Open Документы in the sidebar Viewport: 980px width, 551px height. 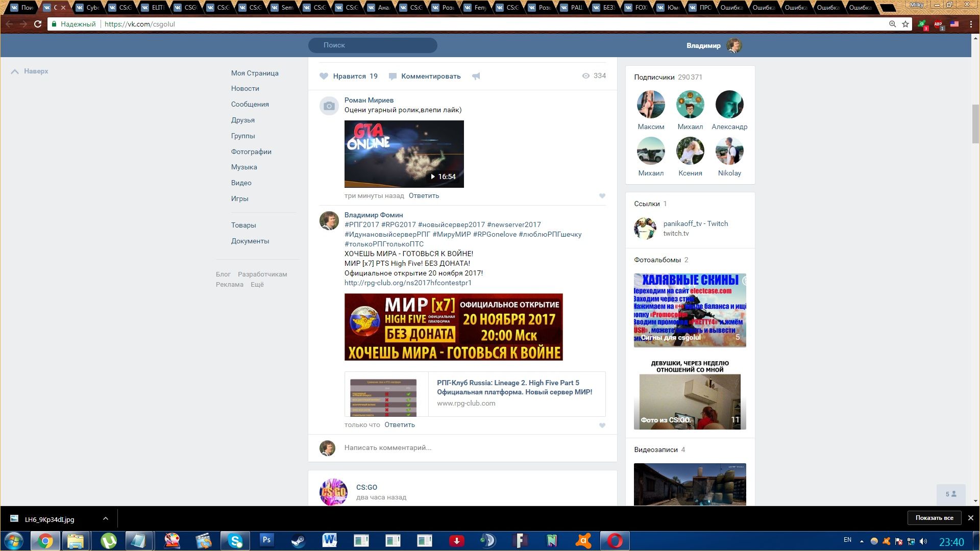click(x=250, y=241)
